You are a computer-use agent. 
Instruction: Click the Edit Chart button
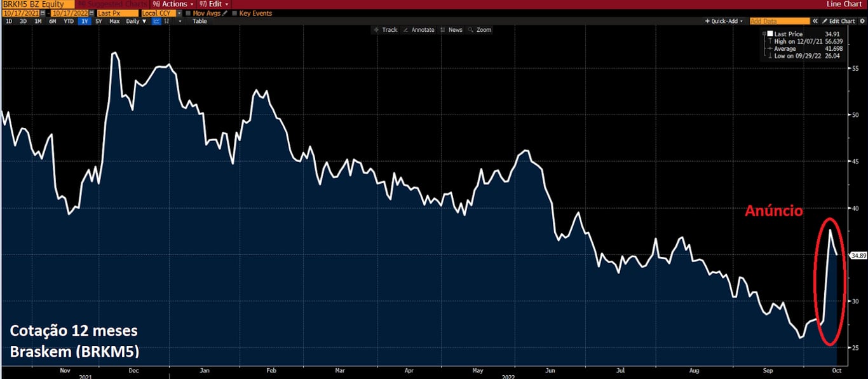tap(839, 21)
